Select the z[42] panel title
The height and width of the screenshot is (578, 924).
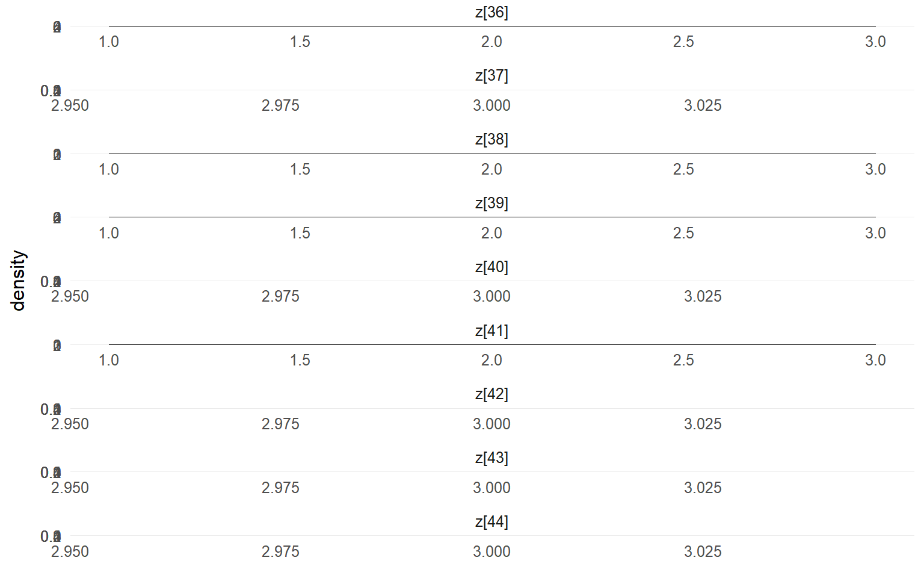(491, 394)
